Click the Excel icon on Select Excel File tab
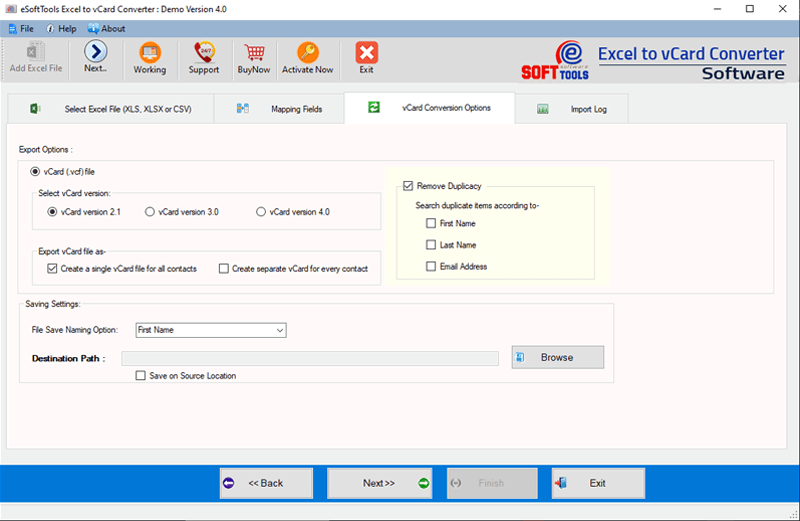The width and height of the screenshot is (800, 521). tap(35, 109)
